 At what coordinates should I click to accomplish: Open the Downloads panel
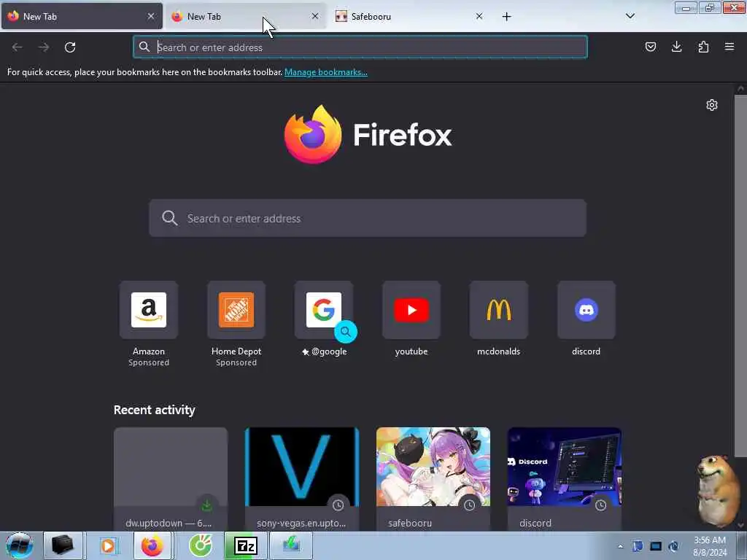[676, 47]
